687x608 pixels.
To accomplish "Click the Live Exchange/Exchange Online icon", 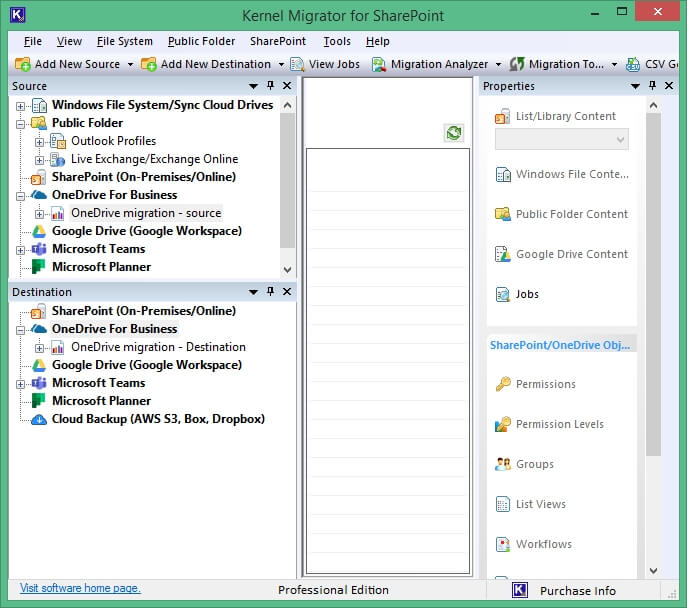I will pos(58,159).
